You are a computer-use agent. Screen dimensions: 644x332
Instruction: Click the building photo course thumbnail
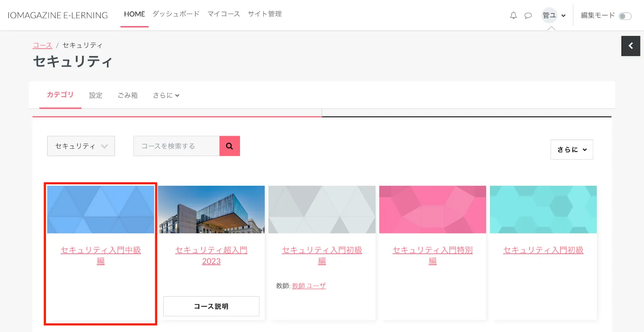coord(211,209)
